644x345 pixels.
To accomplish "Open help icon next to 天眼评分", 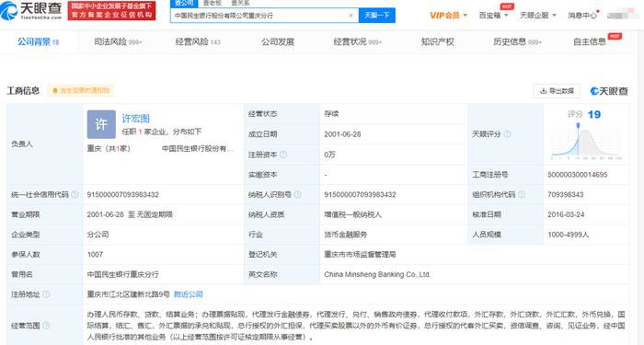I will (x=507, y=134).
